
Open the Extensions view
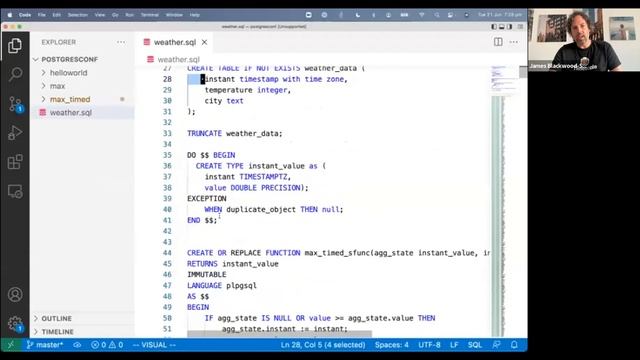(x=15, y=162)
